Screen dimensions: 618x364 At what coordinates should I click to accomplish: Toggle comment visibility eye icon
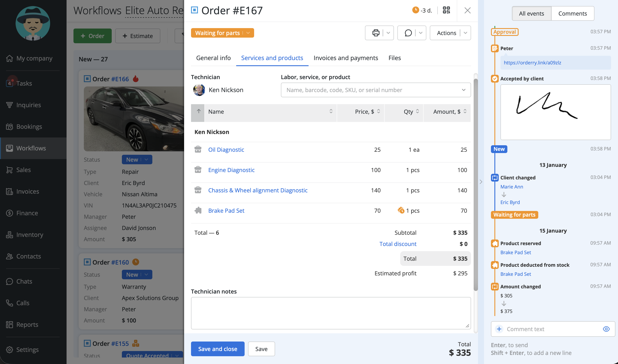pyautogui.click(x=606, y=329)
